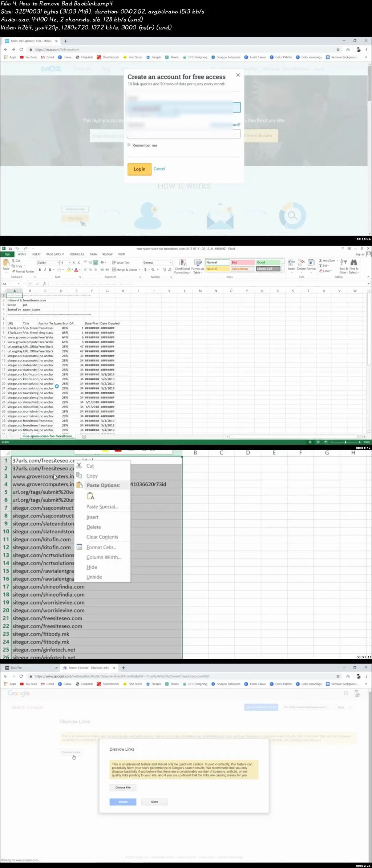Apply Percent Style icon

point(153,270)
